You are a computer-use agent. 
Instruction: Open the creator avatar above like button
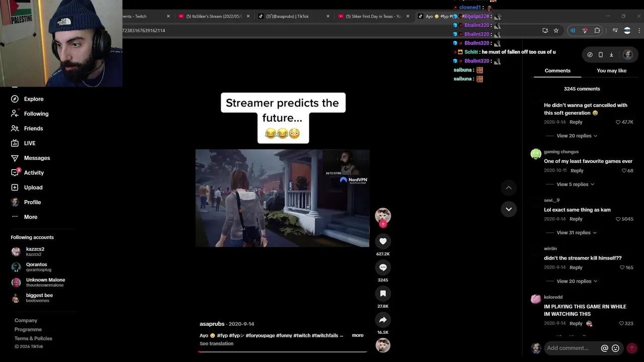coord(383,215)
